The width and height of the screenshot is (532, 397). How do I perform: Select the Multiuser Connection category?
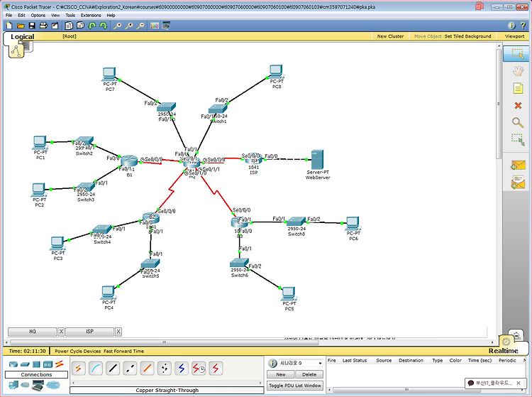coord(53,385)
